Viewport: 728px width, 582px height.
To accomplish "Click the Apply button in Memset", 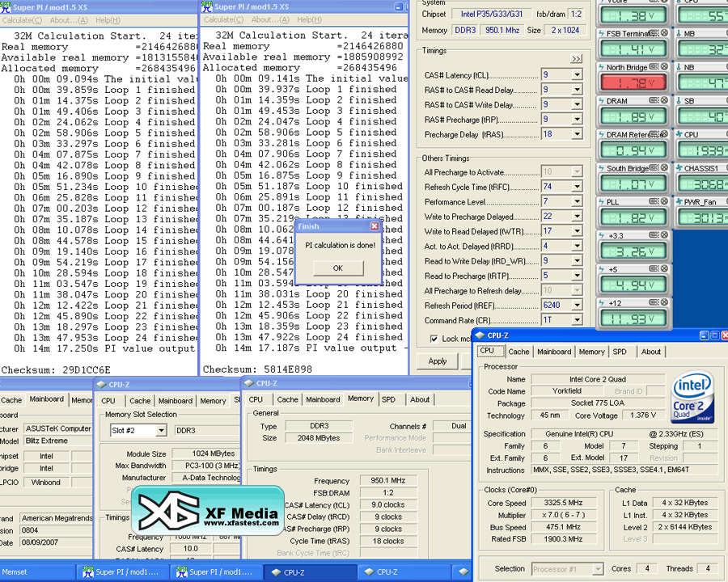I will 438,361.
